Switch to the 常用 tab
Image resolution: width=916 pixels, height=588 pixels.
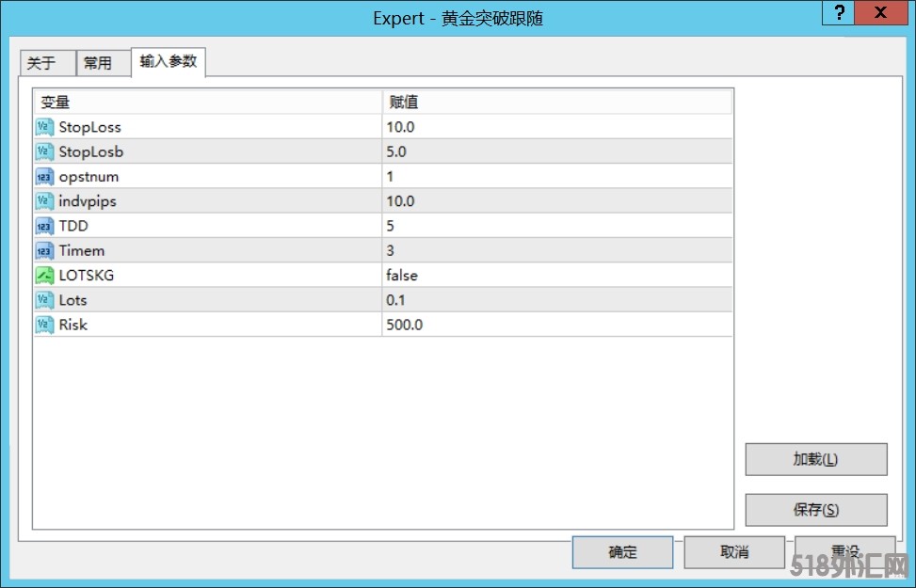[104, 63]
